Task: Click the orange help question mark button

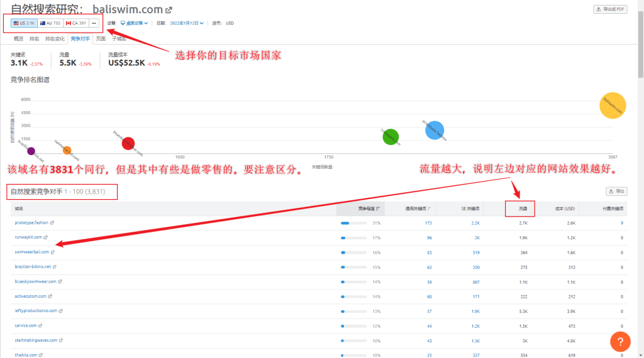Action: pos(619,342)
